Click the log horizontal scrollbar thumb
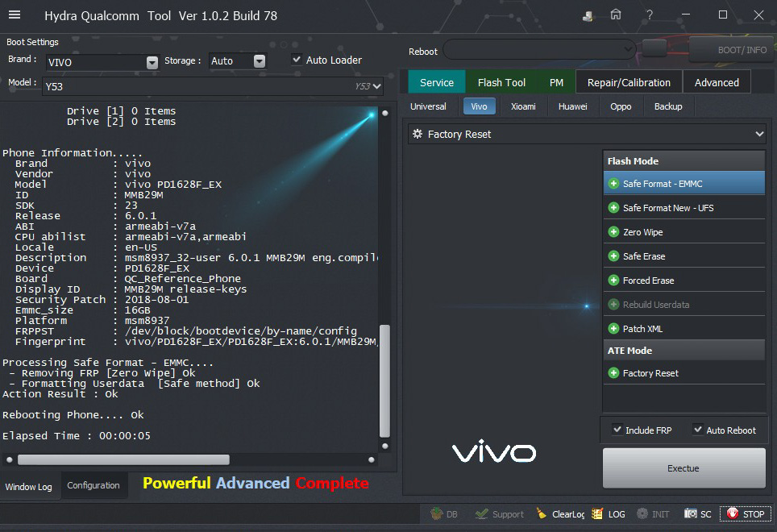 123,459
